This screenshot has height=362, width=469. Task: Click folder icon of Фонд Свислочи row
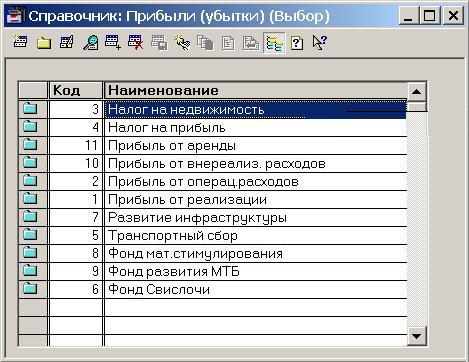(x=30, y=289)
